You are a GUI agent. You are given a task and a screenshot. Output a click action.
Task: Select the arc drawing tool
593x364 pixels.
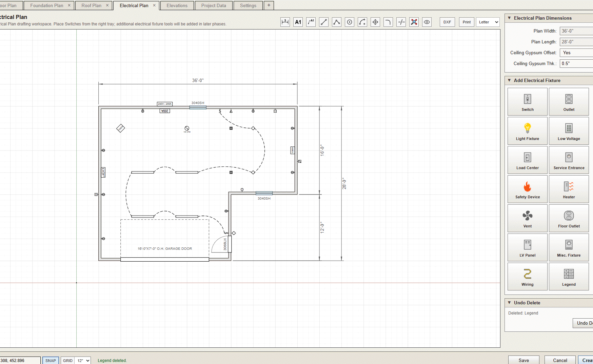click(362, 22)
